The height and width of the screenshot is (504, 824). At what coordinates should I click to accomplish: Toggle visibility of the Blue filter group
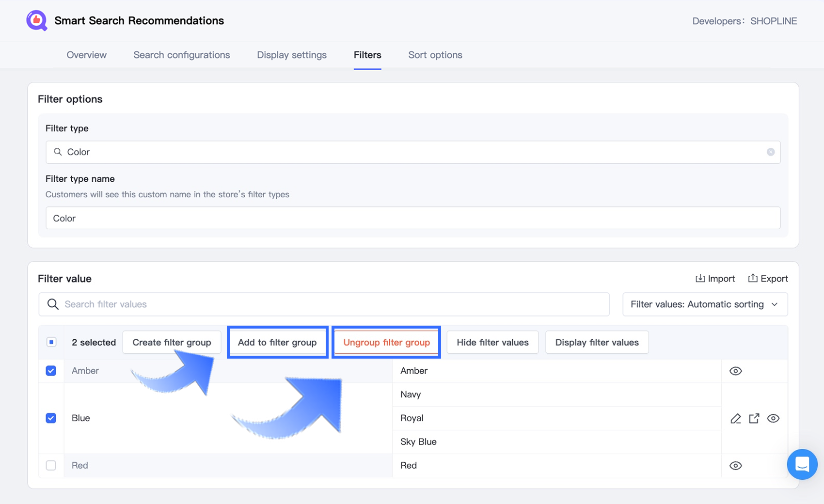(773, 419)
